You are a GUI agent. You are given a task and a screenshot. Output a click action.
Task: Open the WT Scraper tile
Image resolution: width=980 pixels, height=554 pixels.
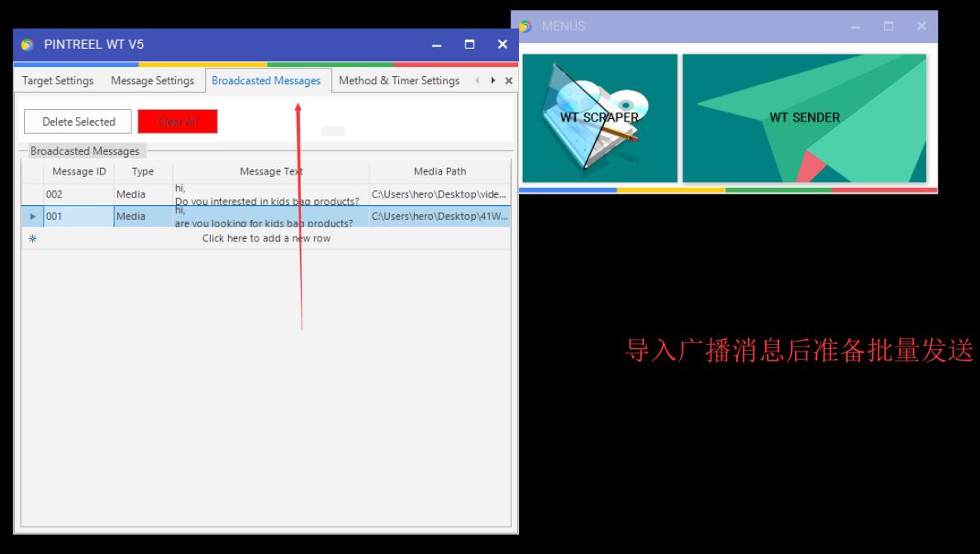[x=599, y=117]
